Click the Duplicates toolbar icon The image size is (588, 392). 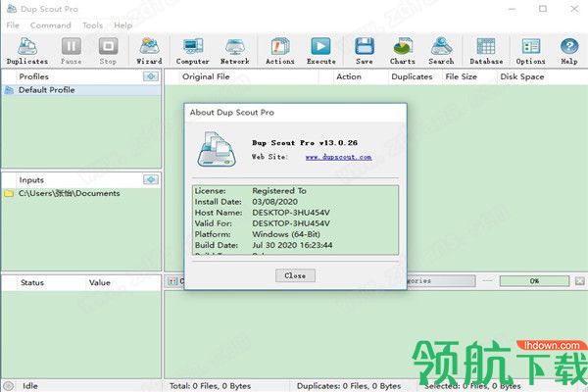coord(27,51)
